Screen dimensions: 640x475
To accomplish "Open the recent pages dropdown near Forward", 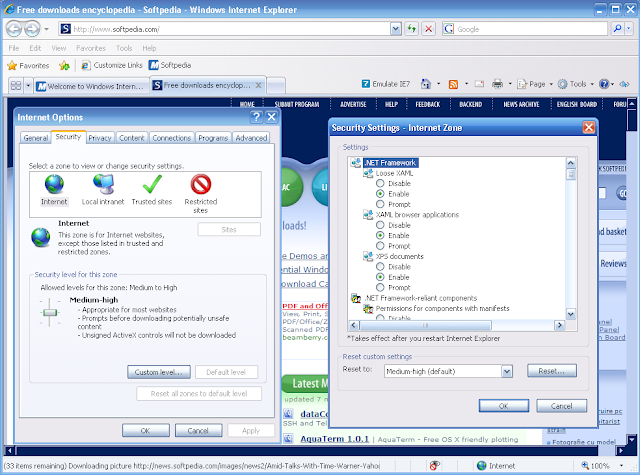I will tap(46, 29).
